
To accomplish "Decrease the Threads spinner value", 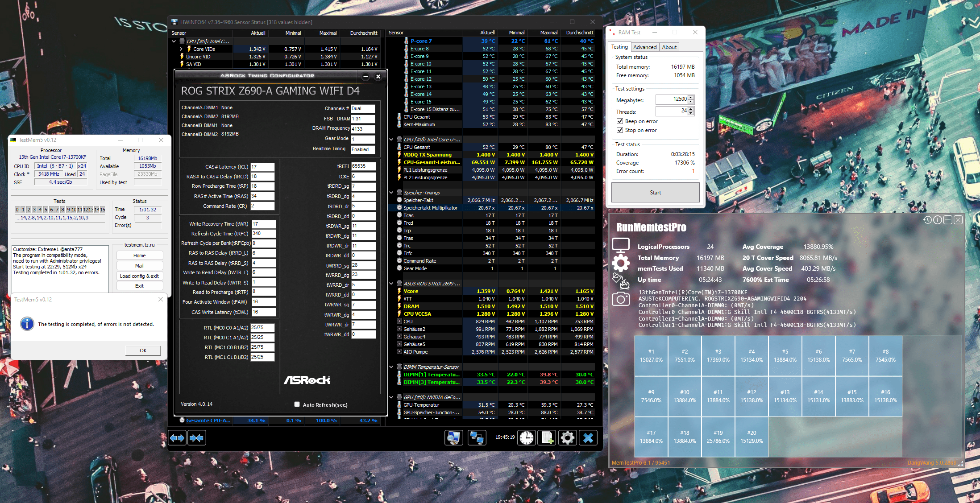I will tap(691, 113).
